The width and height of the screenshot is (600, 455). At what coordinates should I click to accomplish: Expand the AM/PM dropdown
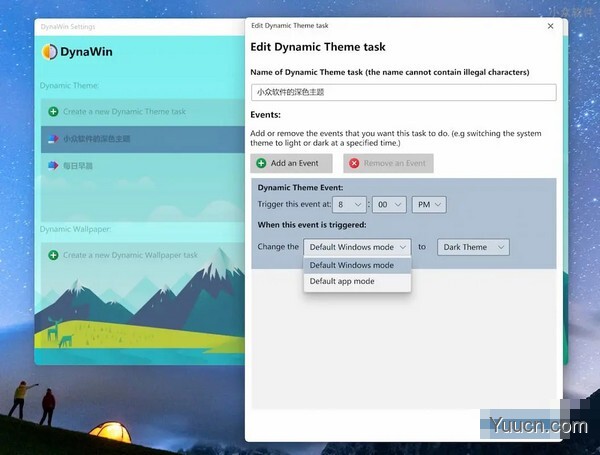[x=427, y=204]
